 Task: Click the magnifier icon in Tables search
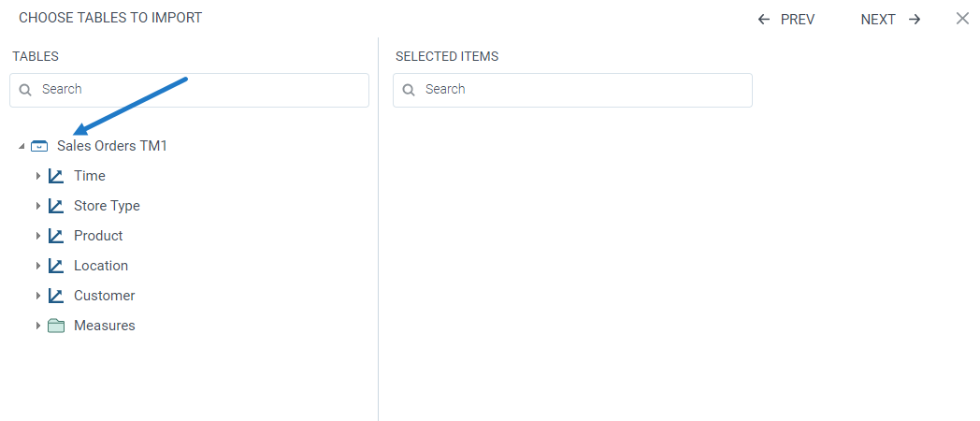point(25,90)
